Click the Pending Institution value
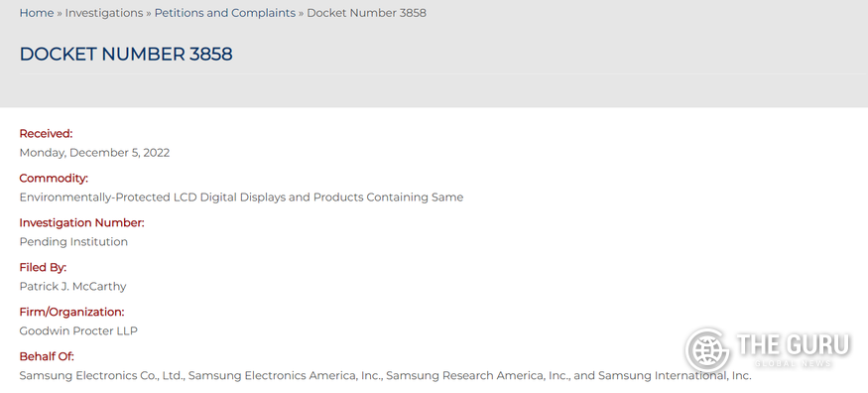 click(x=73, y=242)
